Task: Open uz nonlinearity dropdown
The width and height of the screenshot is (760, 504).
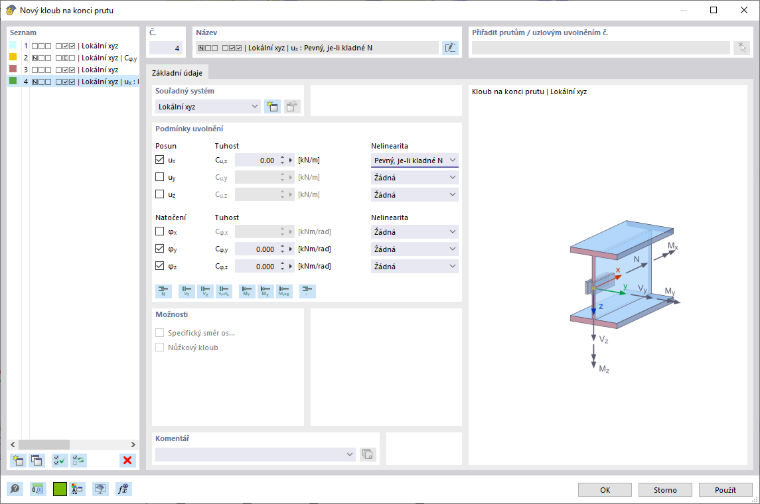Action: tap(414, 195)
